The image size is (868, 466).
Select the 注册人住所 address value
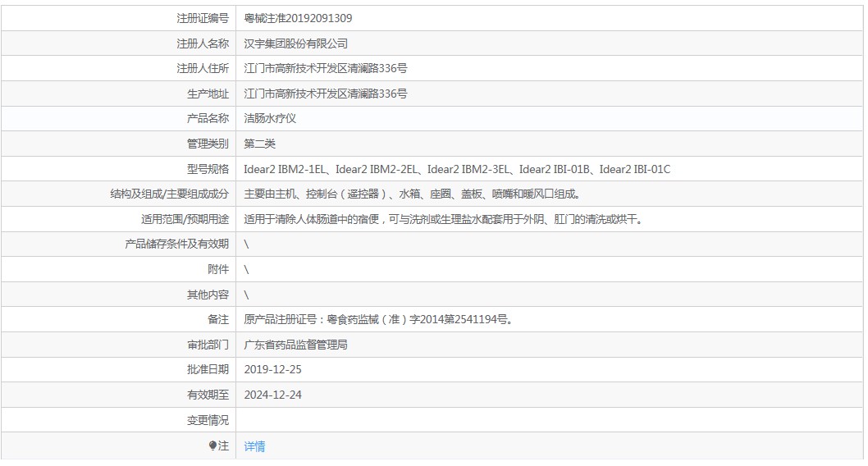(326, 68)
